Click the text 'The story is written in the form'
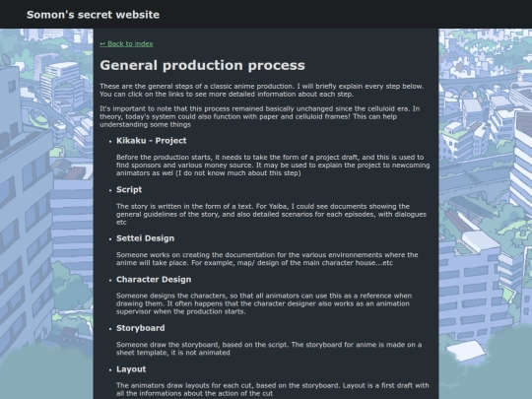Viewport: 532px width, 399px height. [x=272, y=214]
